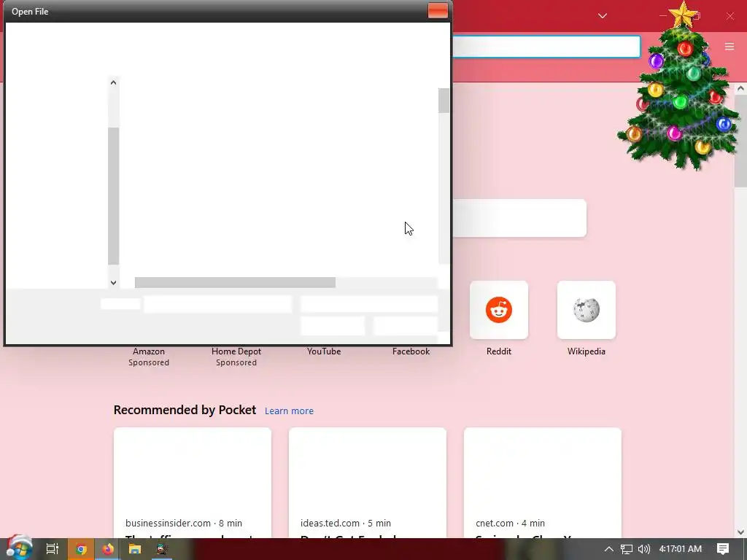Focus the Firefox address bar
The width and height of the screenshot is (747, 560).
[x=546, y=47]
